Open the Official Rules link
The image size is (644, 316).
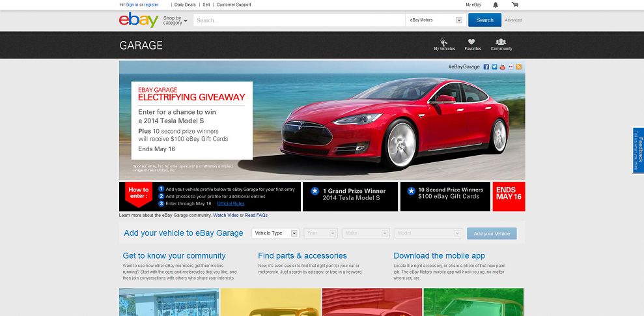(231, 204)
